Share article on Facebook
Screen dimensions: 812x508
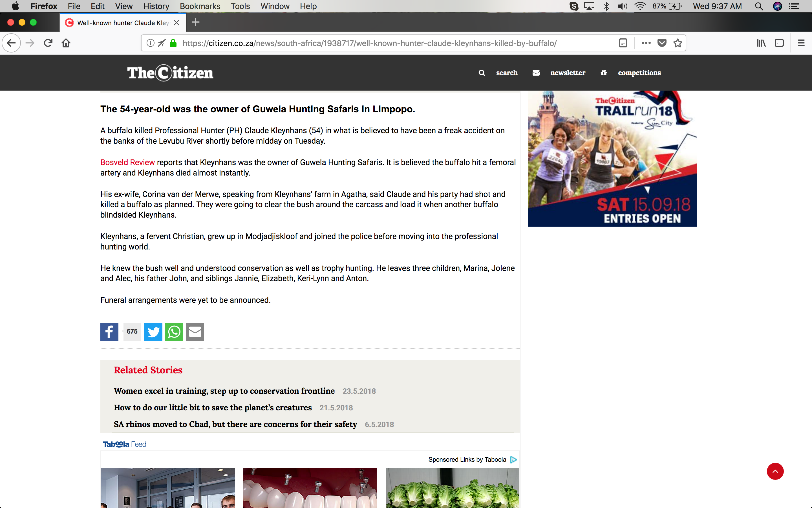(x=109, y=332)
